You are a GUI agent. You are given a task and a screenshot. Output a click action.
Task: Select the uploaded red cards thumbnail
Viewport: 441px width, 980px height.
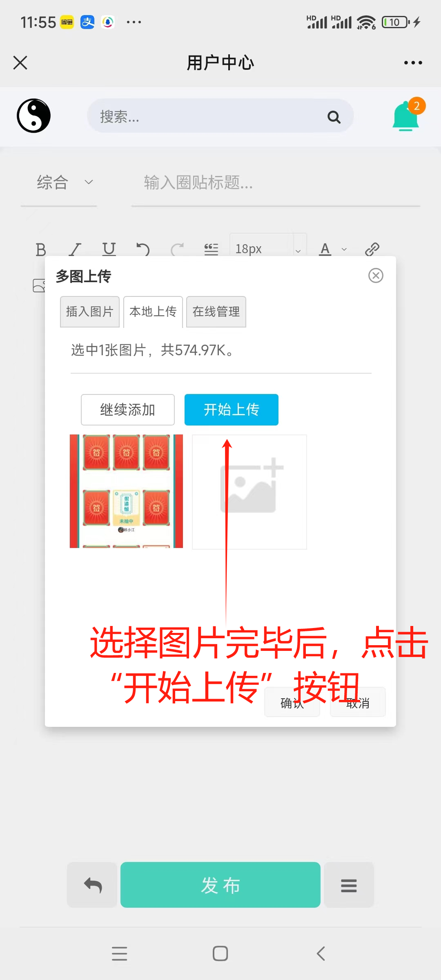pyautogui.click(x=126, y=491)
